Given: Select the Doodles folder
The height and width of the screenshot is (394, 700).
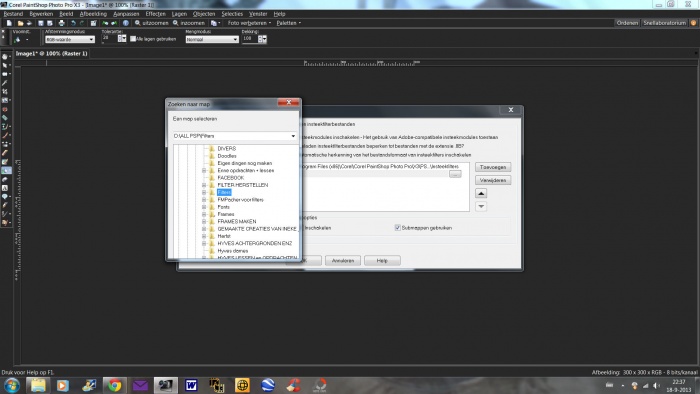Looking at the screenshot, I should (x=227, y=156).
